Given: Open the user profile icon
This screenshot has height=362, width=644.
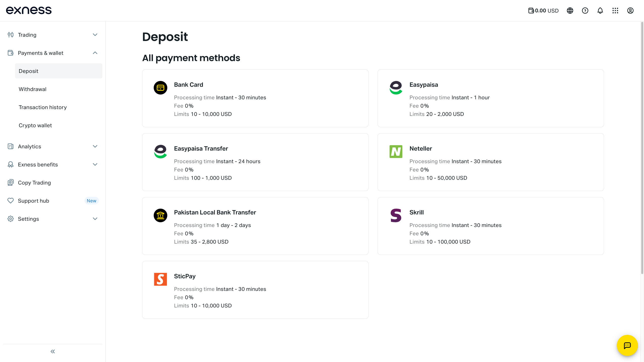Looking at the screenshot, I should pos(630,11).
